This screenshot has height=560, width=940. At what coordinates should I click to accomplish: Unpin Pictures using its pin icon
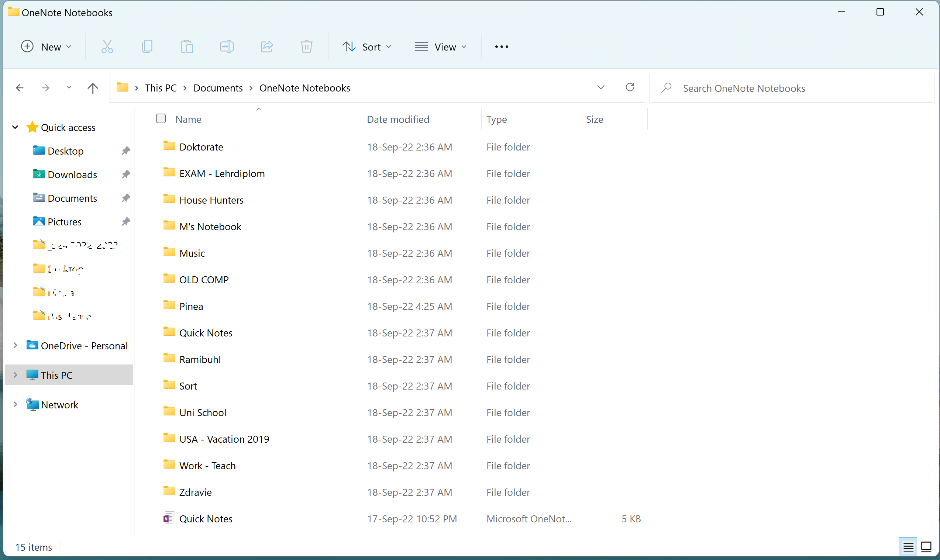pos(126,221)
